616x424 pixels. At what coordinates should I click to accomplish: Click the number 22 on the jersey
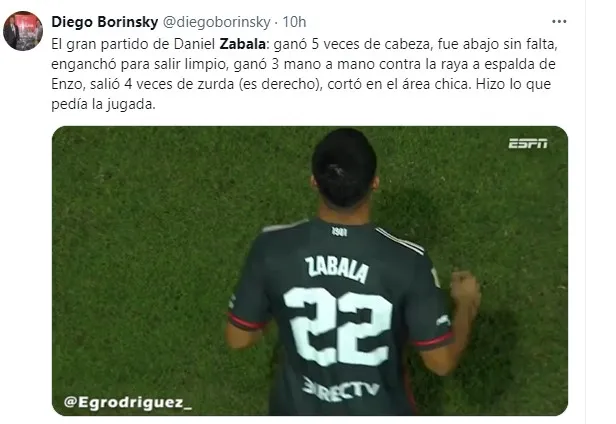[x=339, y=325]
